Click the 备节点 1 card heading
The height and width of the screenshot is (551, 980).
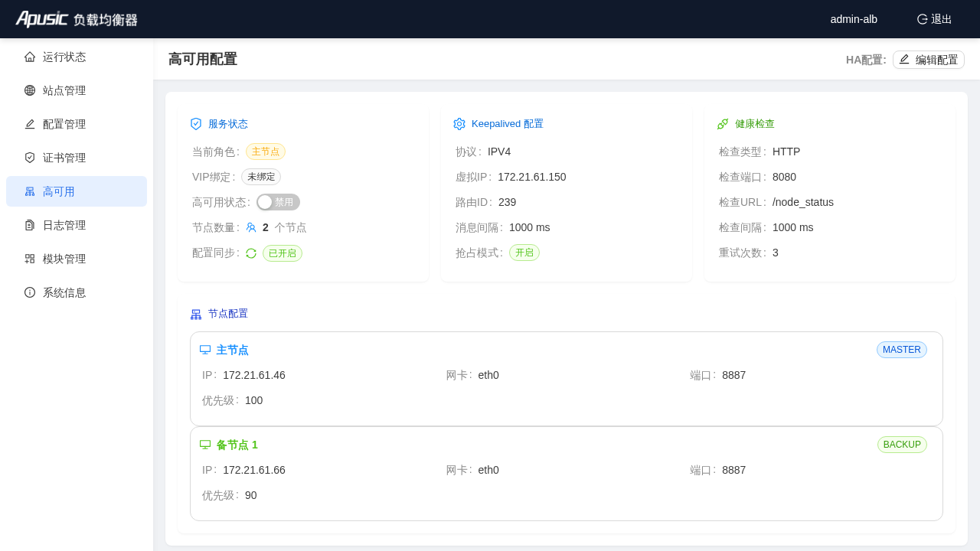click(x=237, y=445)
